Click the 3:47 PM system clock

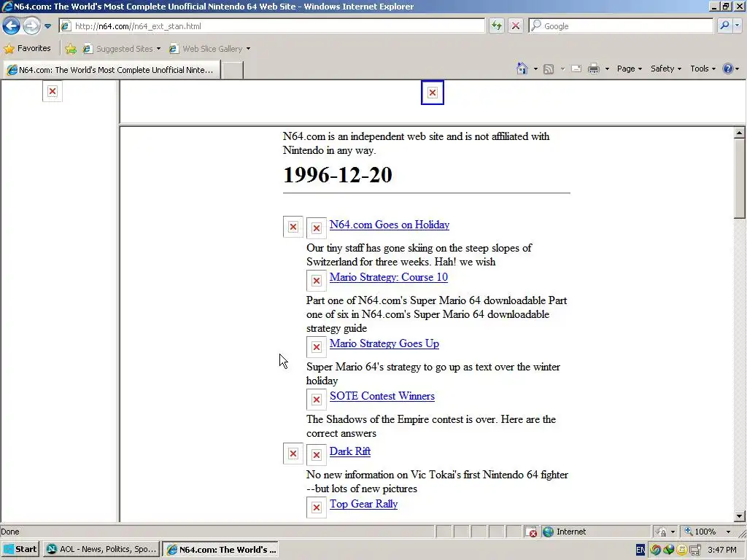tap(721, 550)
